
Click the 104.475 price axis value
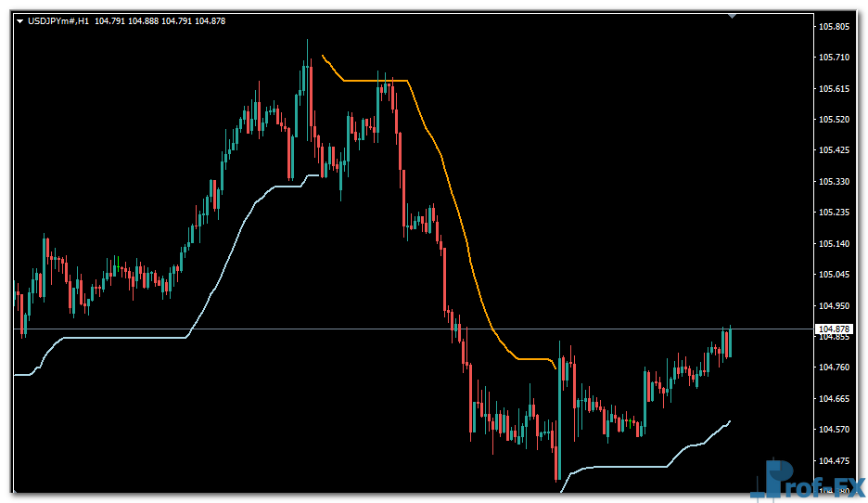[x=835, y=461]
